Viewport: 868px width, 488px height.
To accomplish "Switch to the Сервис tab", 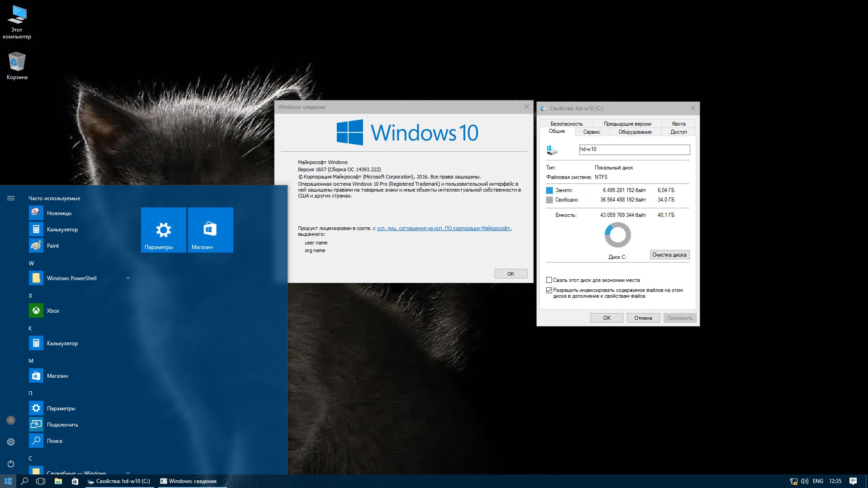I will pyautogui.click(x=591, y=132).
